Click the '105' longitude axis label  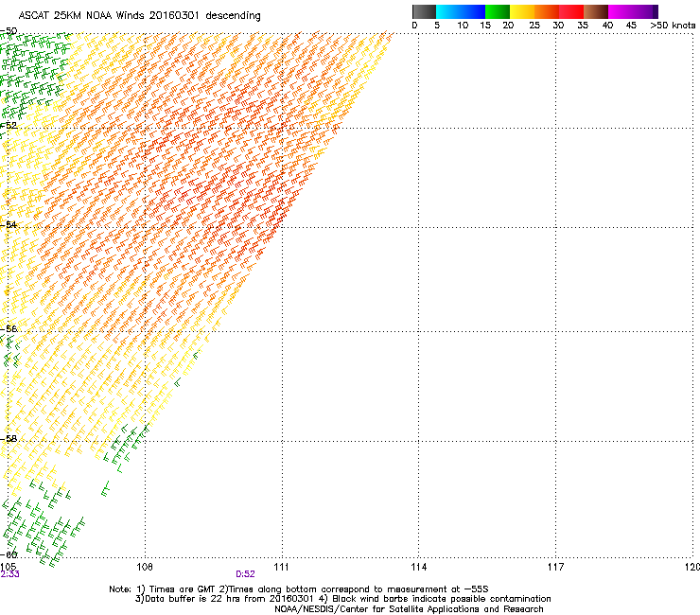pos(8,567)
